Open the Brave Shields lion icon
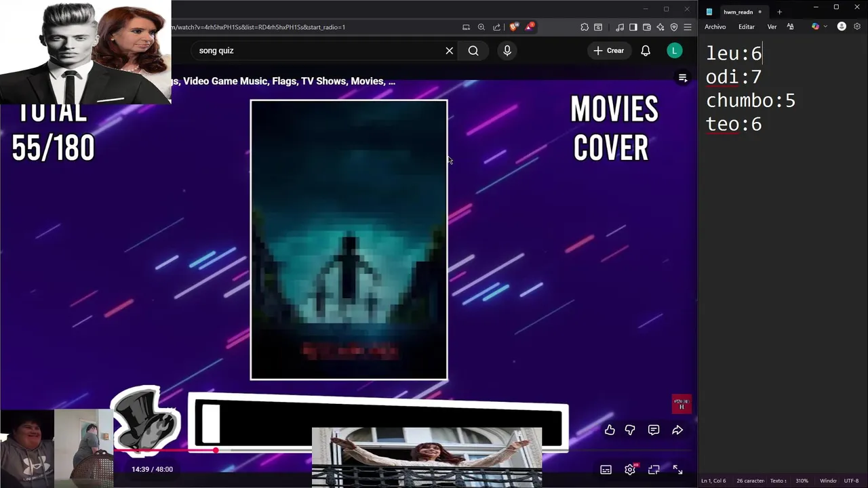 513,27
